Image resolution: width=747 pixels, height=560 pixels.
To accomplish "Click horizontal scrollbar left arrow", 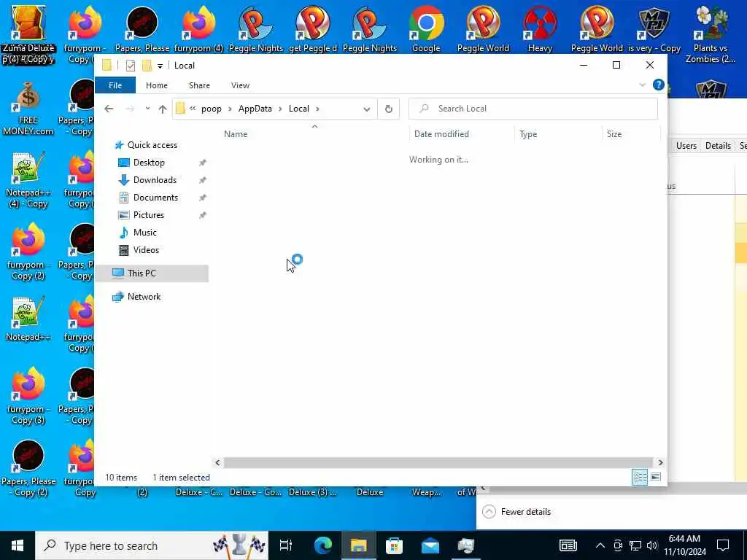I will coord(217,462).
